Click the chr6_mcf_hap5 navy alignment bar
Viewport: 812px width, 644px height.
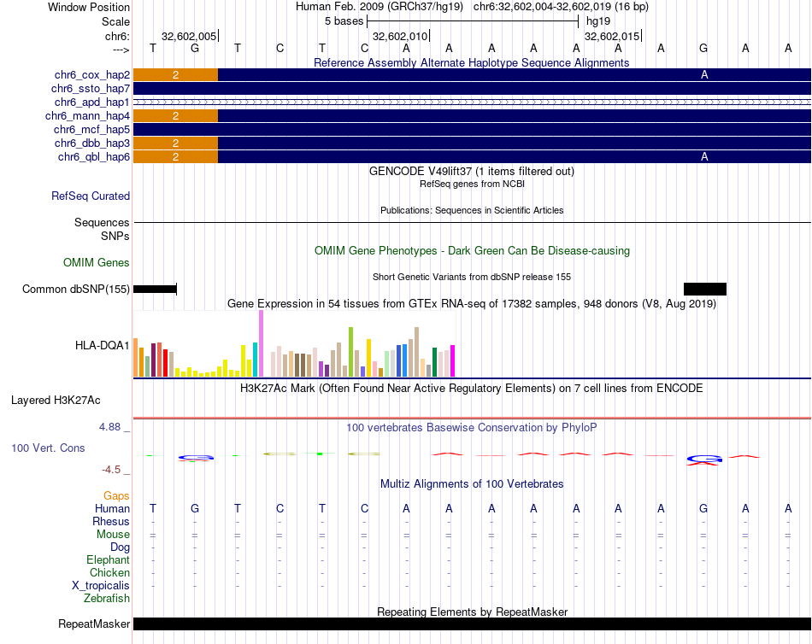click(x=473, y=130)
